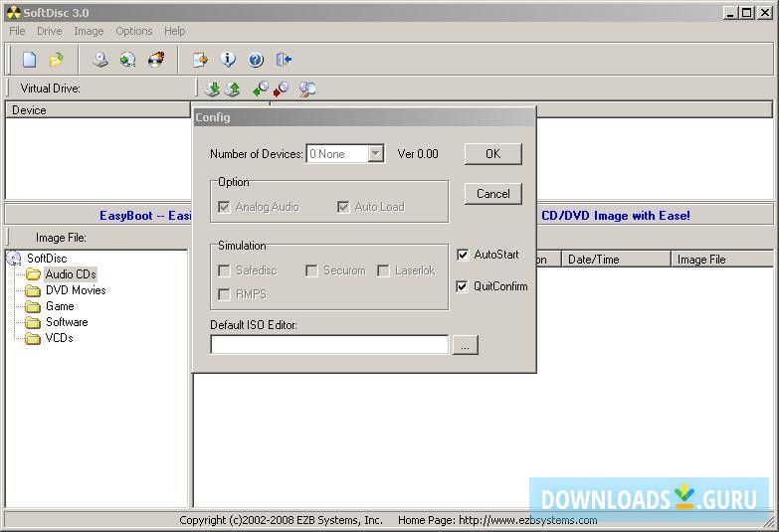Screen dimensions: 779x532
Task: Open the Number of Devices dropdown
Action: [376, 154]
